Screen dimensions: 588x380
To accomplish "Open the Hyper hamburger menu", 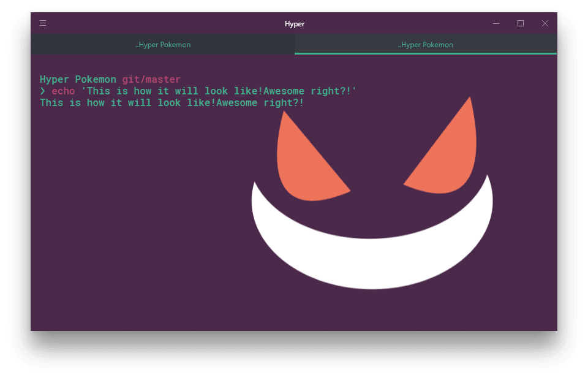I will coord(42,23).
